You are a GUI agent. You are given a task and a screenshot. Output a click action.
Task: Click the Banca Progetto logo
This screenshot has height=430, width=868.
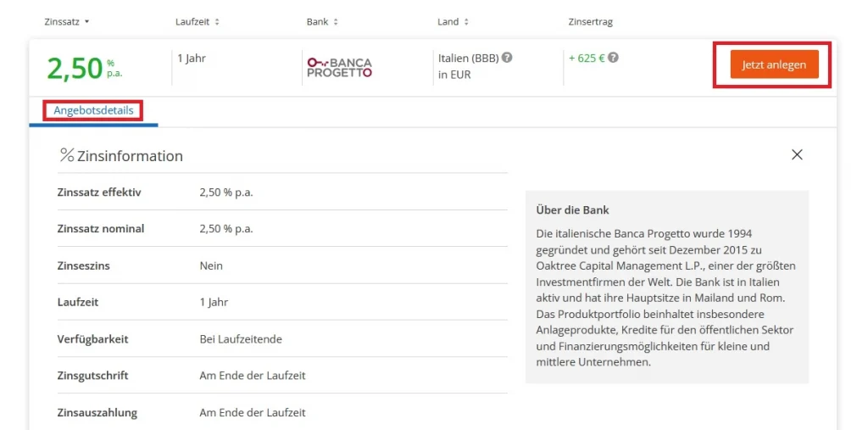(x=339, y=68)
